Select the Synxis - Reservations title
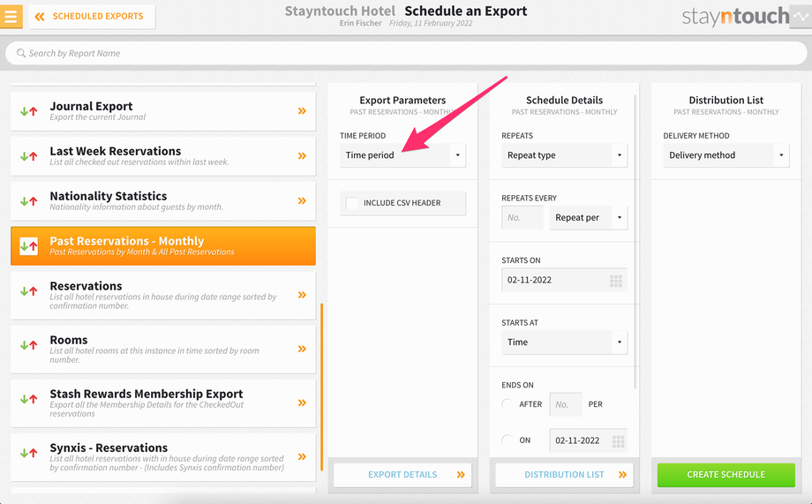Image resolution: width=812 pixels, height=504 pixels. (x=109, y=448)
